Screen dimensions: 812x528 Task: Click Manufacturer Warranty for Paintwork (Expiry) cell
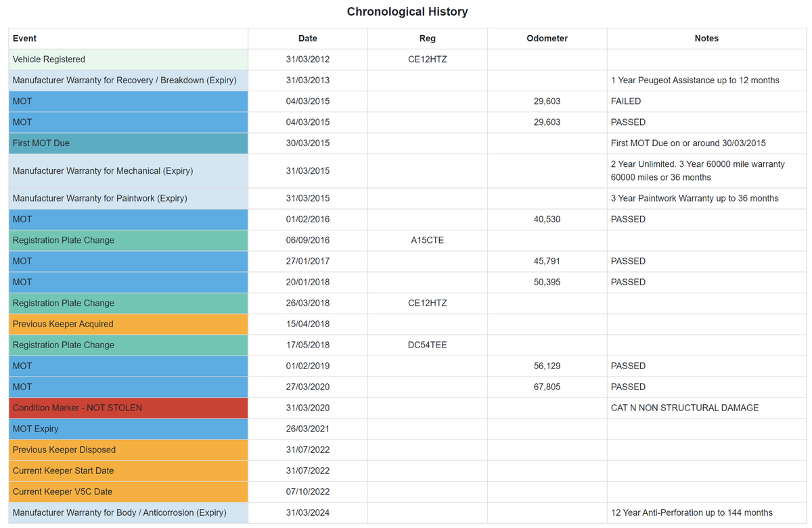128,199
